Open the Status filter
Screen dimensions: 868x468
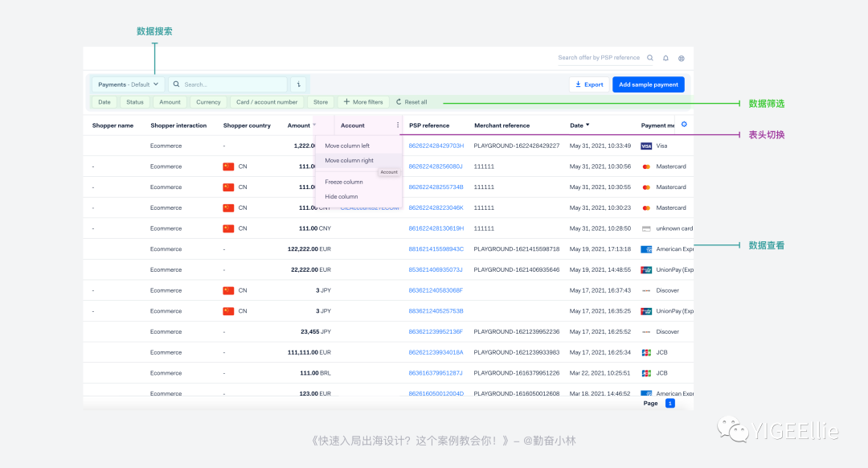click(134, 102)
